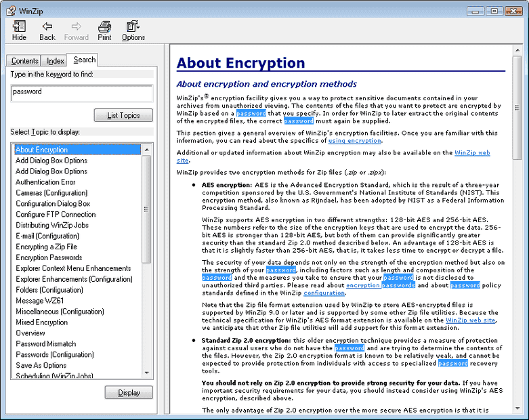
Task: Click help content scroll down arrow
Action: click(x=517, y=408)
